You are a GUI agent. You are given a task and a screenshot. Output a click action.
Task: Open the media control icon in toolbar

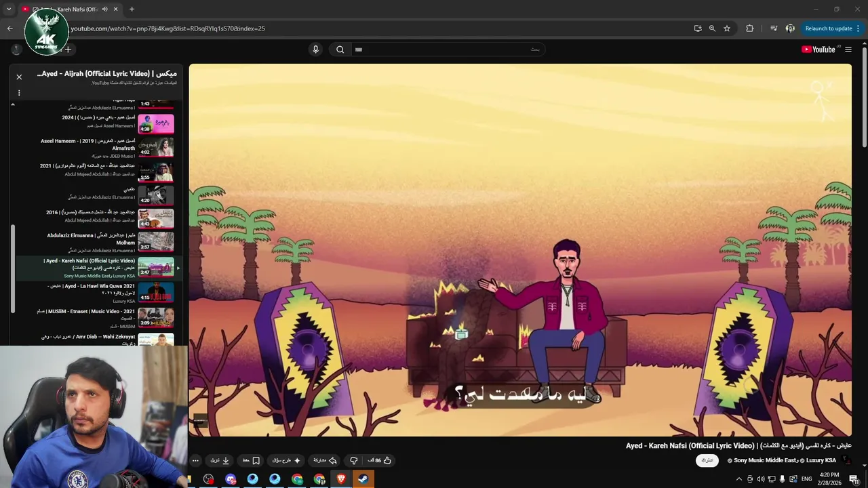[x=774, y=28]
